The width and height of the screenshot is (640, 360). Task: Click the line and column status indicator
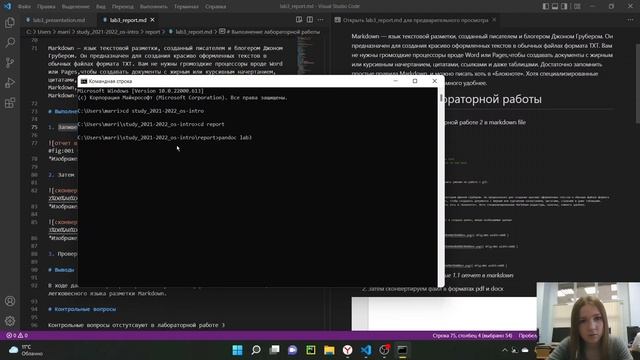click(472, 336)
